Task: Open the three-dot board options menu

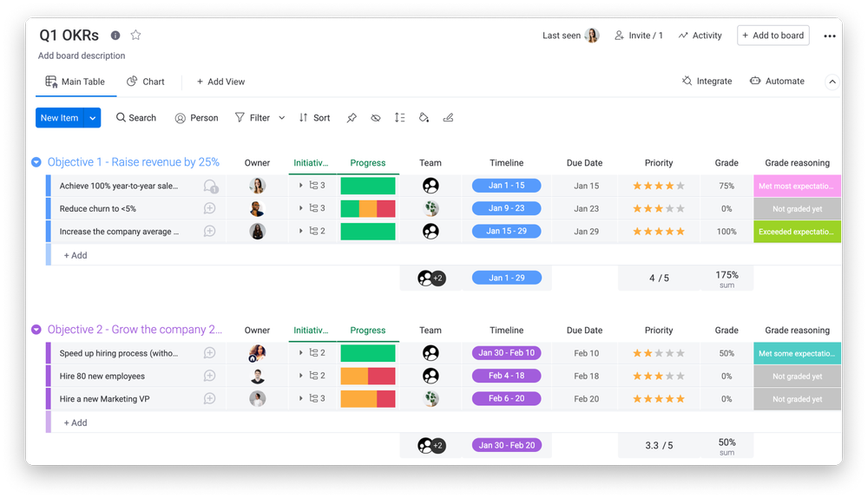Action: click(829, 36)
